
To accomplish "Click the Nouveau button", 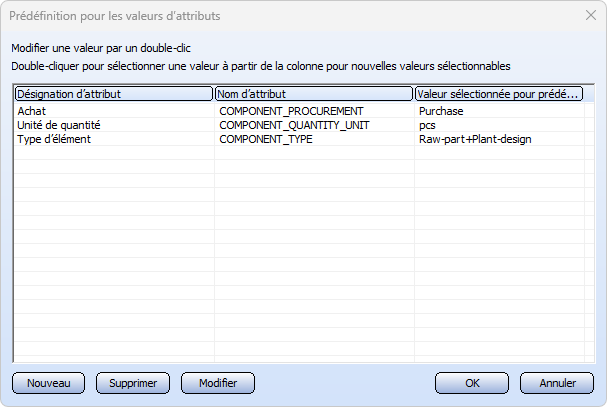I will pos(48,383).
